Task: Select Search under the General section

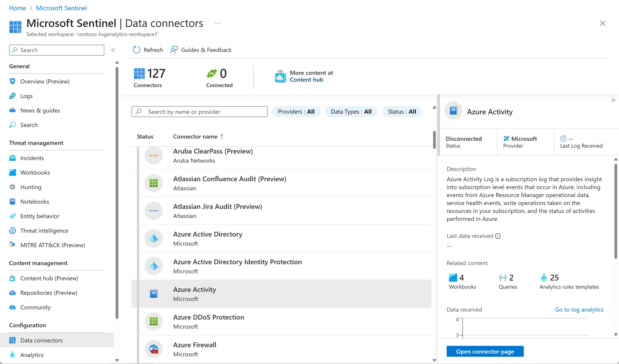Action: click(29, 125)
